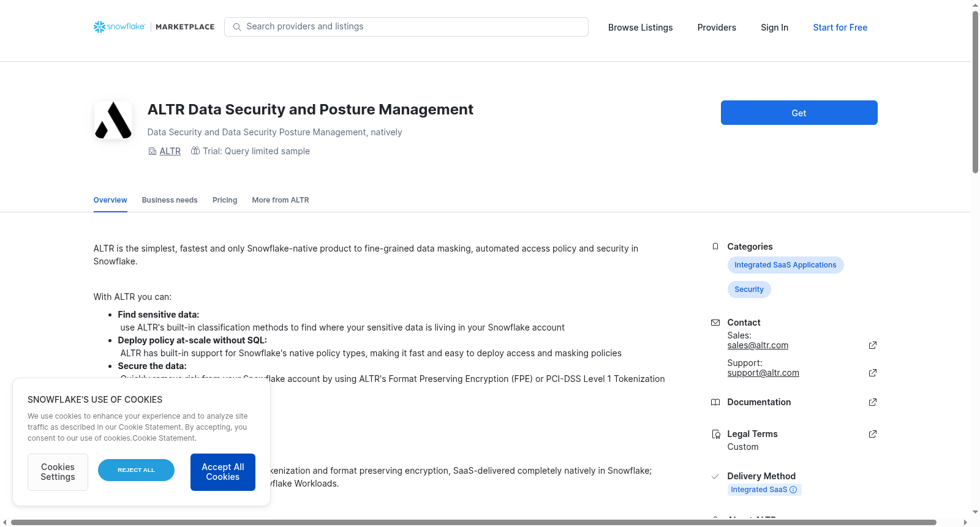Click 'Find sensitive data:' bullet heading
This screenshot has height=527, width=980.
159,315
